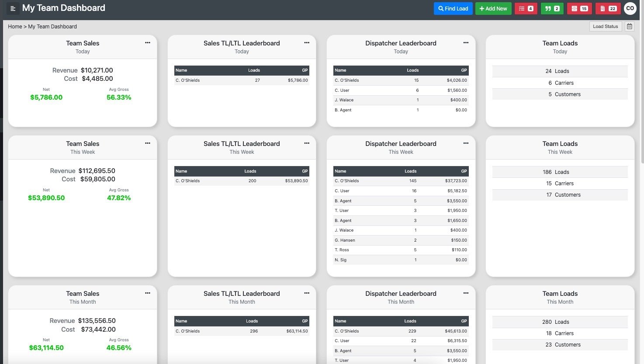
Task: Open the red badge showing 15
Action: point(579,8)
